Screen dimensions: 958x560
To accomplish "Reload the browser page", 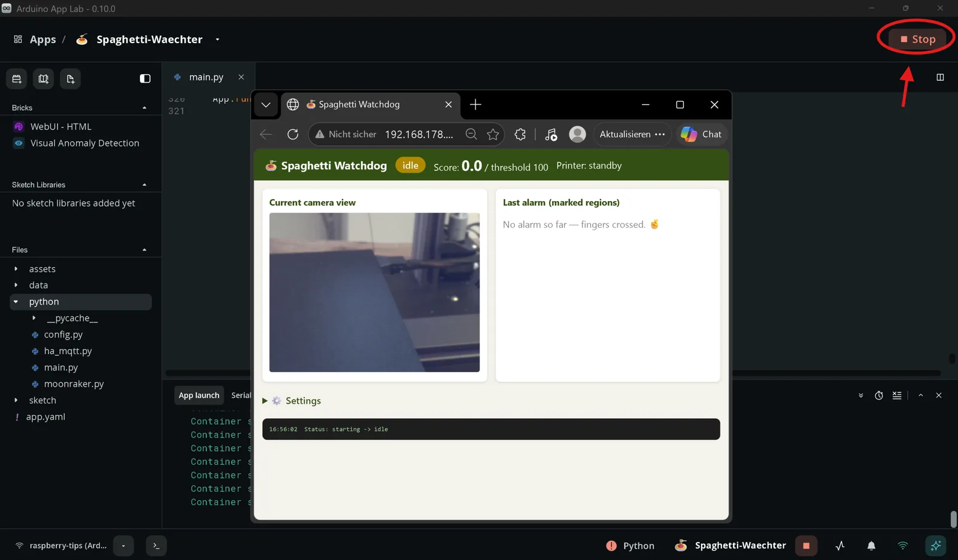I will (293, 135).
